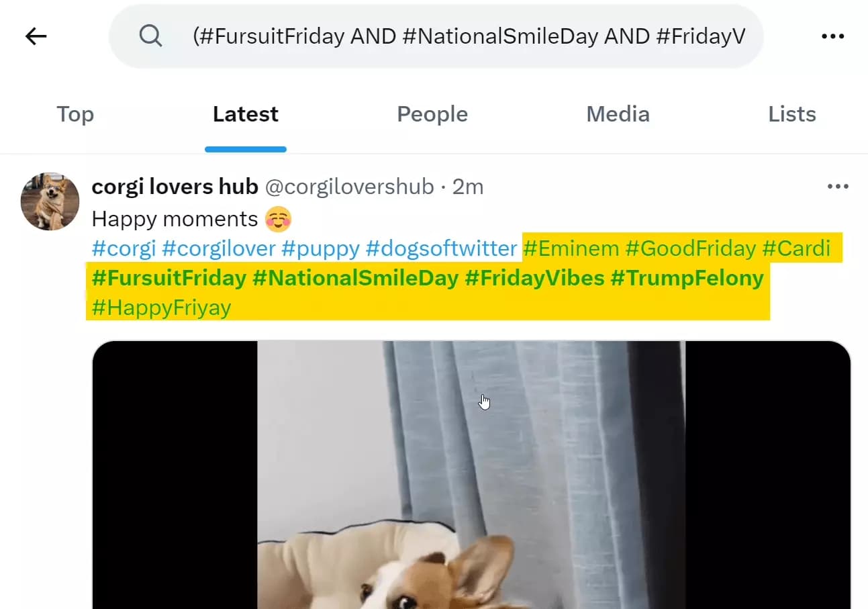Open the #corgi hashtag

(x=124, y=248)
